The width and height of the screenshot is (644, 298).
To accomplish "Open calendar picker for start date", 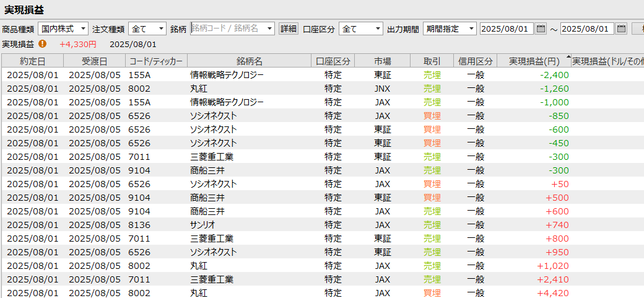I will pyautogui.click(x=541, y=28).
